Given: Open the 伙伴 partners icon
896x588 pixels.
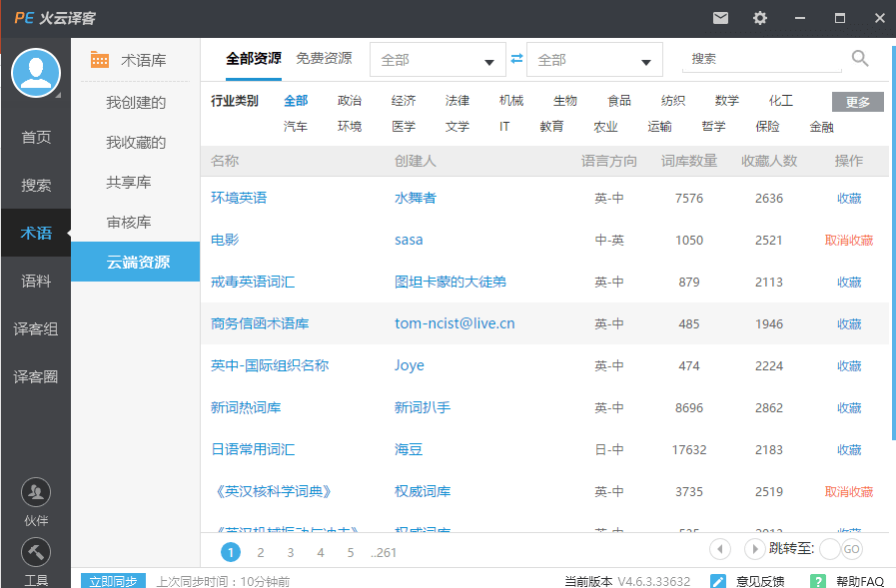Looking at the screenshot, I should point(36,492).
